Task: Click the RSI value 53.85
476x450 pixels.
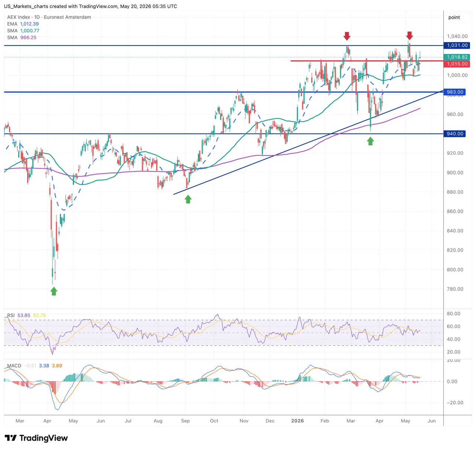Action: click(24, 315)
